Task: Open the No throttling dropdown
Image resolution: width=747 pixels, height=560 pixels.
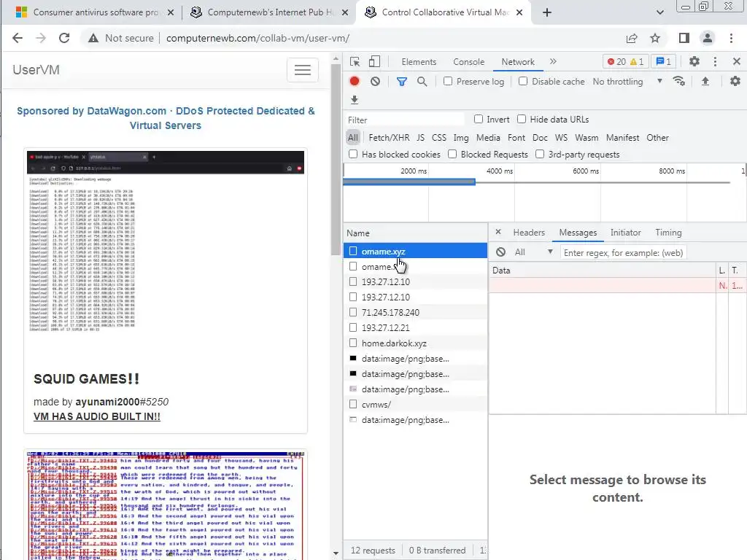Action: click(x=627, y=82)
